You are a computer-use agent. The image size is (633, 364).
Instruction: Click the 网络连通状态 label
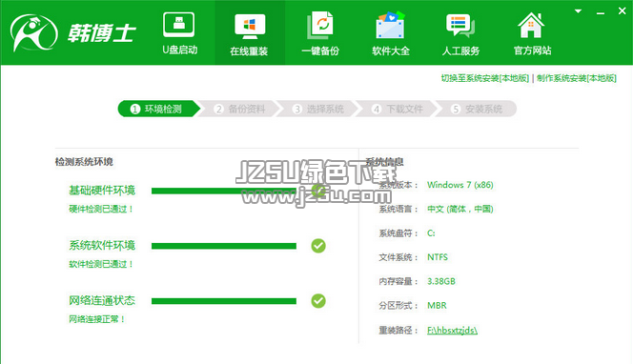tap(102, 300)
